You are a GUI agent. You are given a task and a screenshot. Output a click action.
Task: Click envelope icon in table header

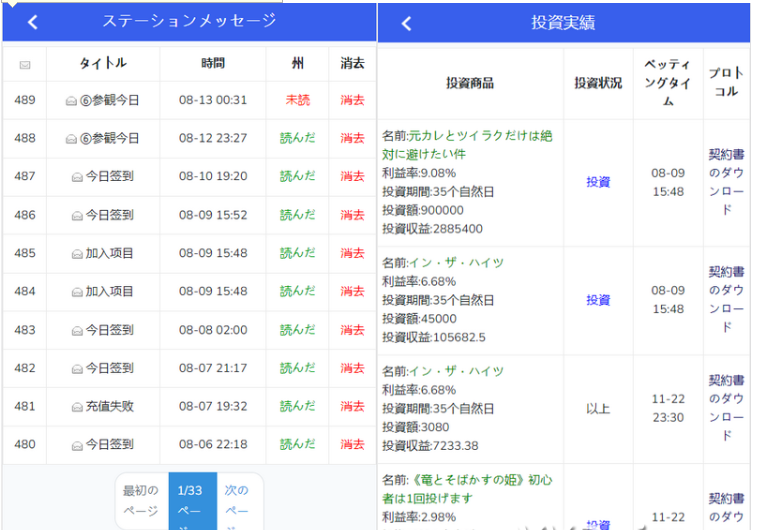25,64
